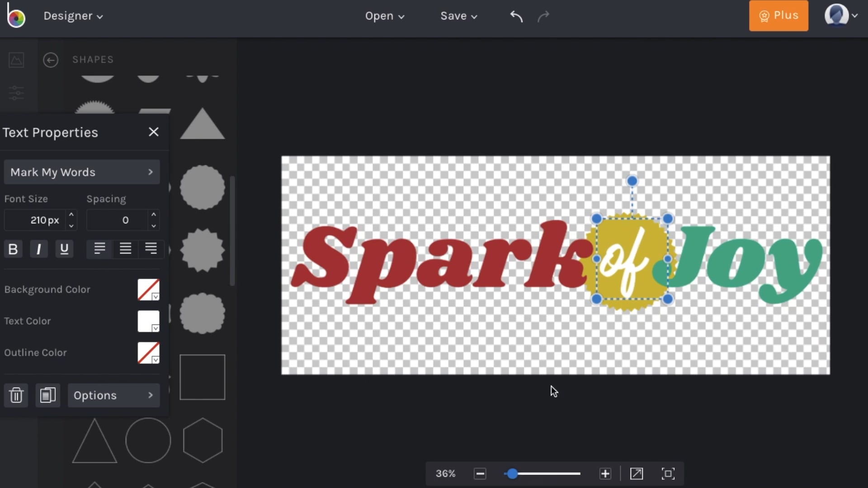The width and height of the screenshot is (868, 488).
Task: Click the redo arrow icon
Action: coord(543,16)
